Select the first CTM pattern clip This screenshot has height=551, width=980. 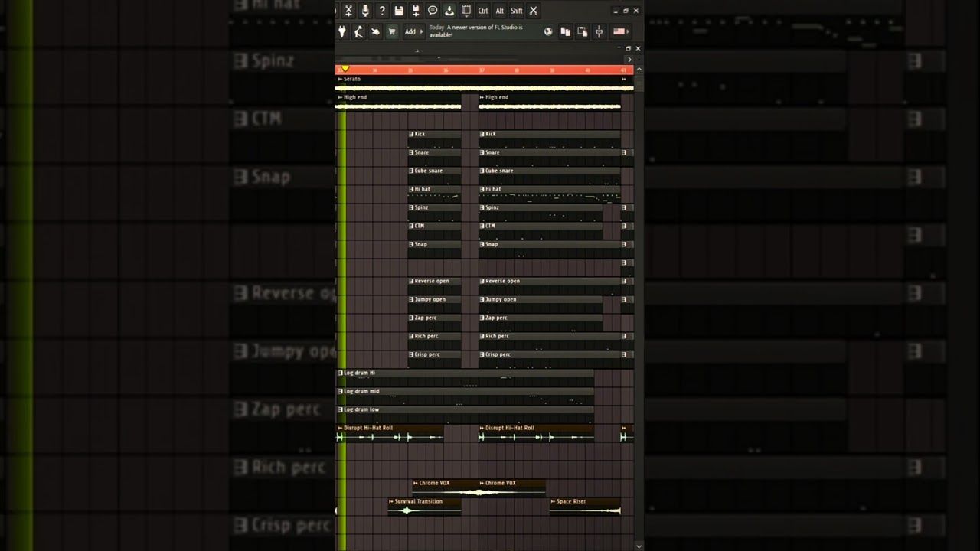point(434,231)
